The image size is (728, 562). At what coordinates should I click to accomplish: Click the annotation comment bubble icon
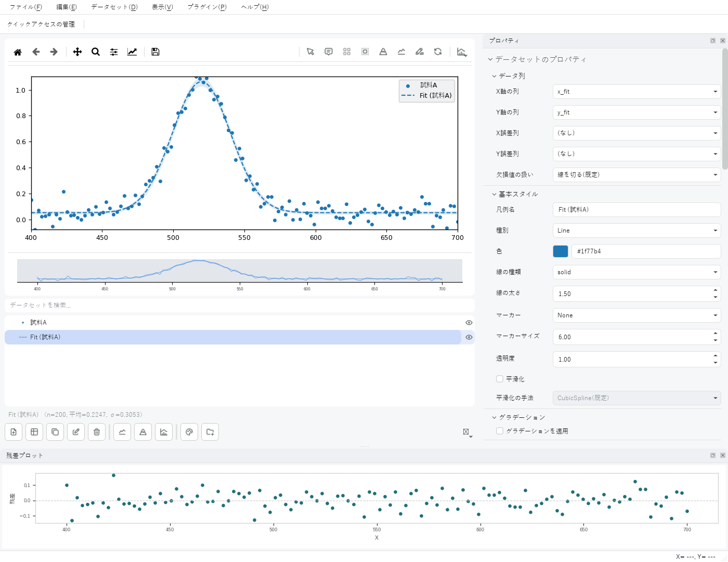(x=329, y=52)
